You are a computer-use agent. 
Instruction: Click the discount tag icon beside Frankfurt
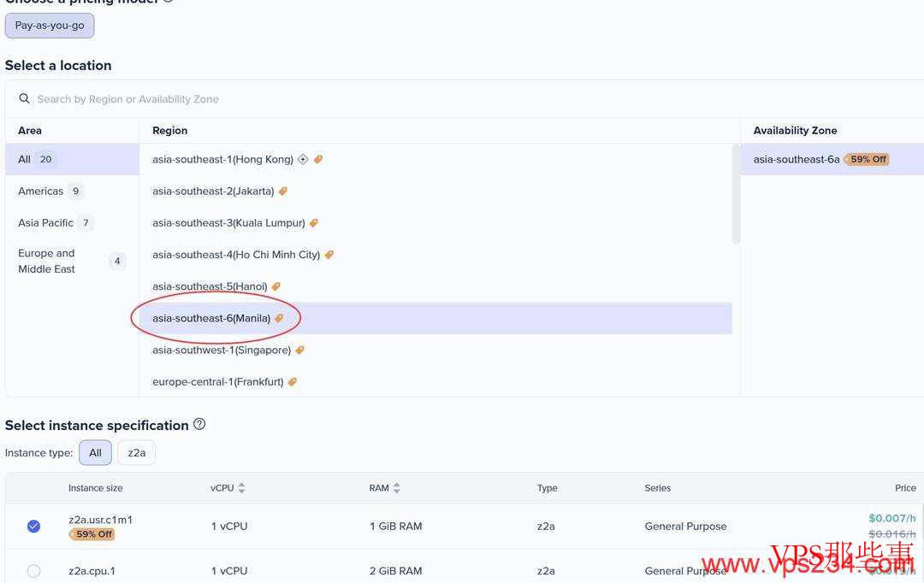click(293, 382)
